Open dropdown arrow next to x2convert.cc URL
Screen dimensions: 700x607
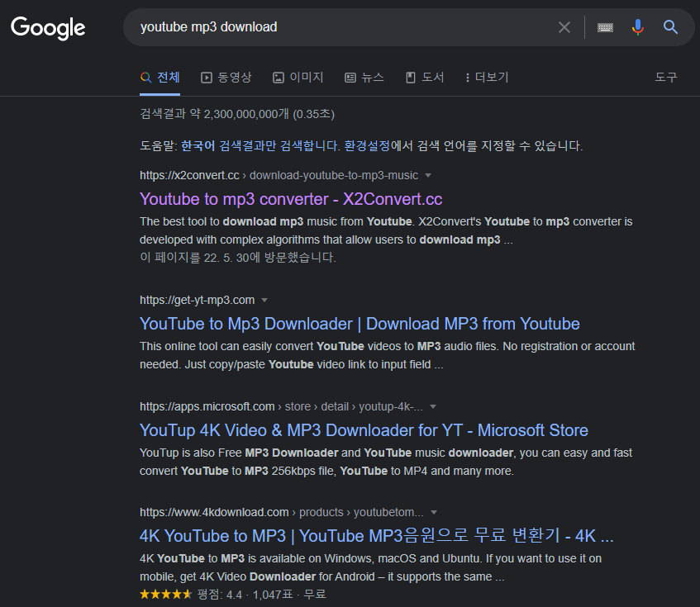click(428, 175)
